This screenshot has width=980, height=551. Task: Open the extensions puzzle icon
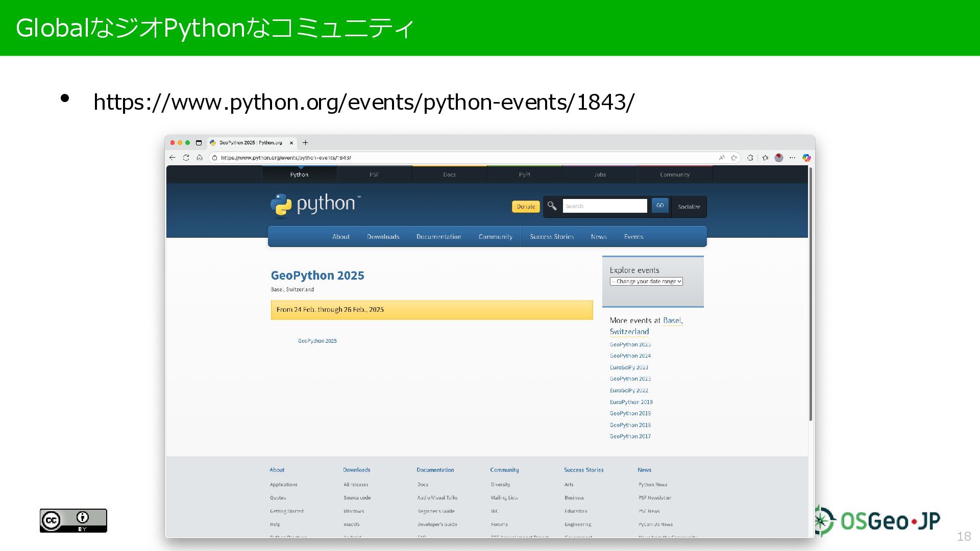750,158
